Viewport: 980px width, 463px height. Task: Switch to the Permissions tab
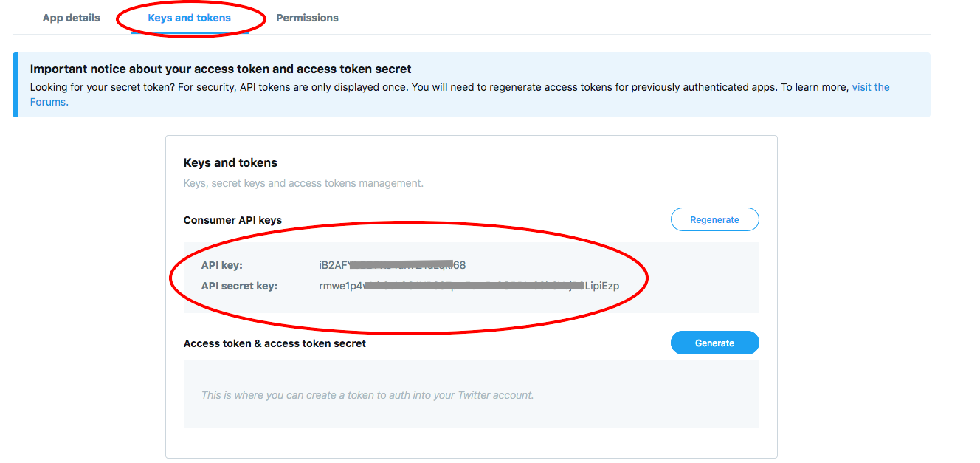click(307, 18)
